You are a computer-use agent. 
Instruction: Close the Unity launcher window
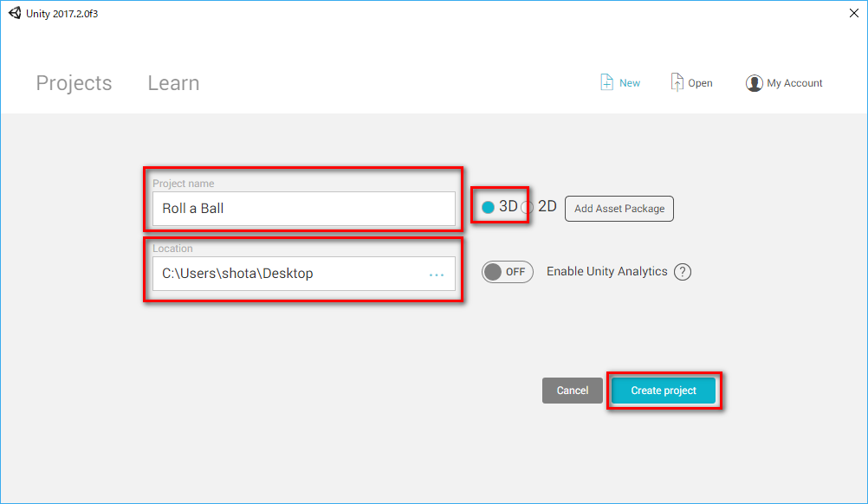click(x=853, y=13)
